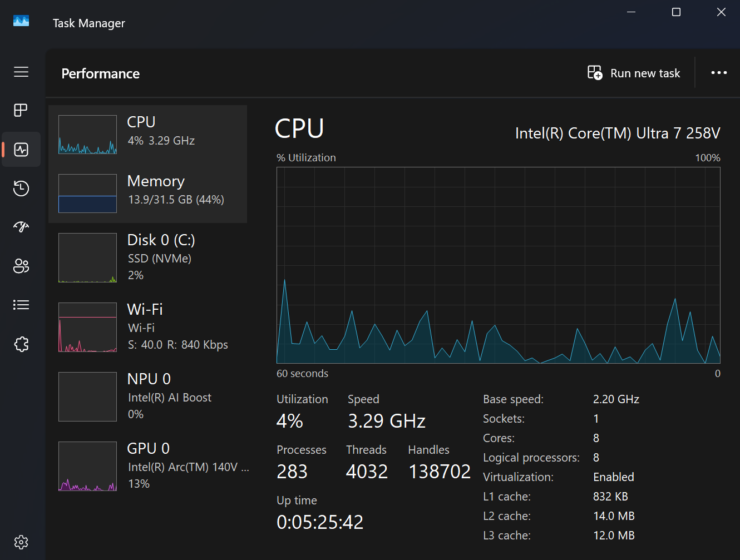The height and width of the screenshot is (560, 740).
Task: Select the Disk 0 (C:) entry
Action: (x=148, y=257)
